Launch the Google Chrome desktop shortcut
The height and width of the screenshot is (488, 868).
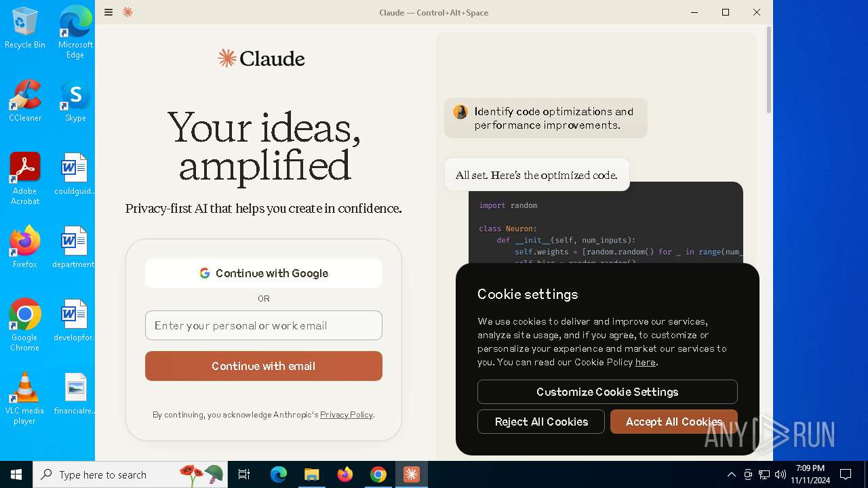point(25,325)
